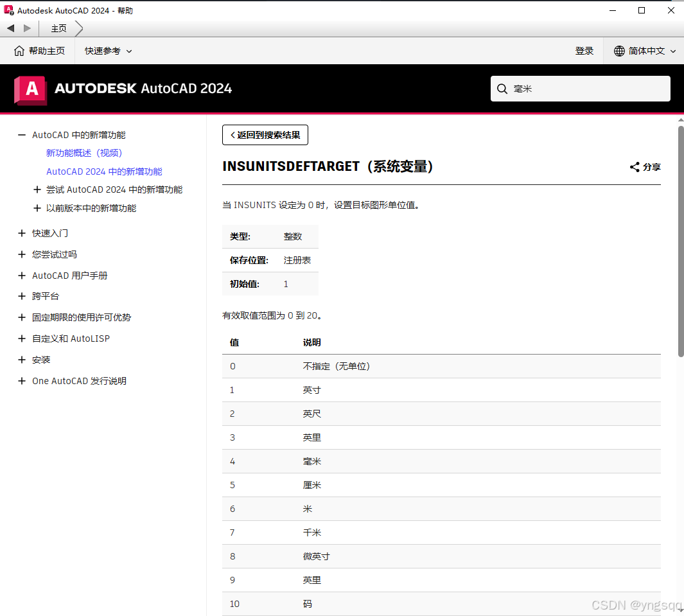Click the INSUNITSDEFTARGET（系统变量）heading
Image resolution: width=684 pixels, height=616 pixels.
(x=328, y=166)
